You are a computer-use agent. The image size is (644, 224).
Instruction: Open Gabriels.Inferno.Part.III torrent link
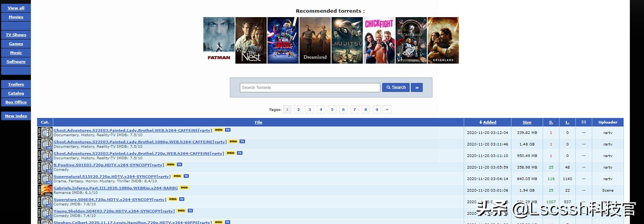click(116, 188)
